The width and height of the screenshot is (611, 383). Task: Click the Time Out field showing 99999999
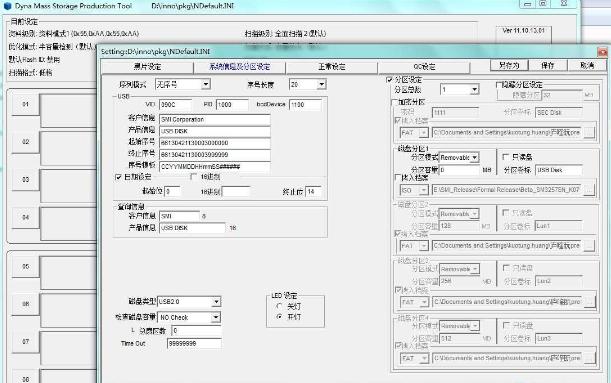[x=194, y=343]
